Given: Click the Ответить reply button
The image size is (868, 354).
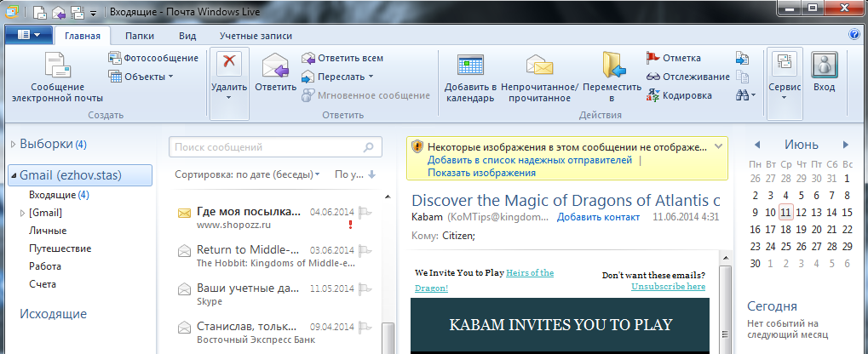Looking at the screenshot, I should (x=276, y=71).
